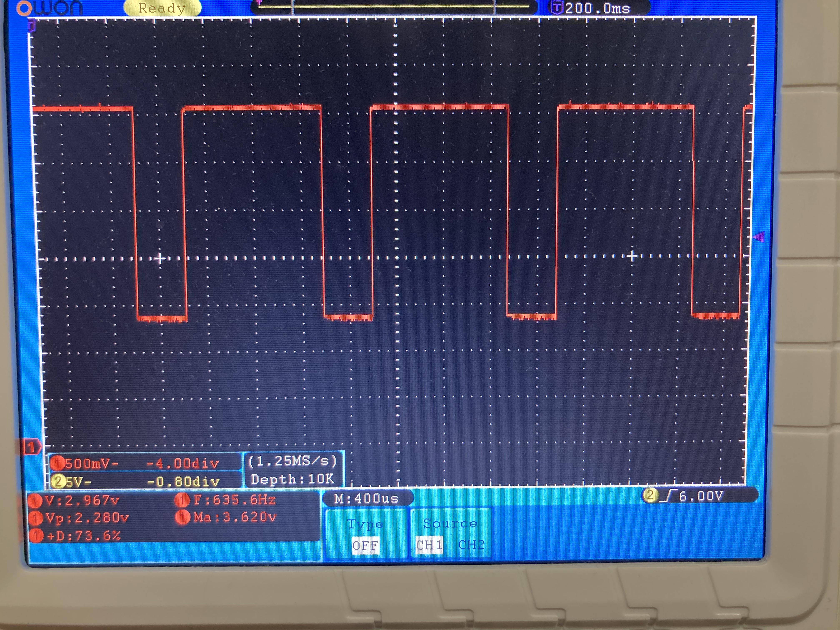
Task: Click the 1.25MS/s sample rate box
Action: coord(292,461)
